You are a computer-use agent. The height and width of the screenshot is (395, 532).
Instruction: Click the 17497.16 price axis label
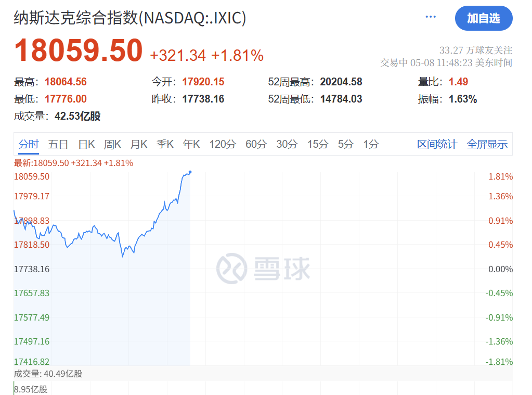(x=32, y=342)
